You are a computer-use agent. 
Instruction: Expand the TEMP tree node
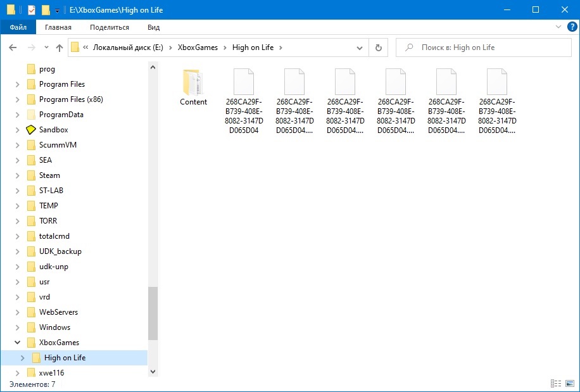pos(17,205)
